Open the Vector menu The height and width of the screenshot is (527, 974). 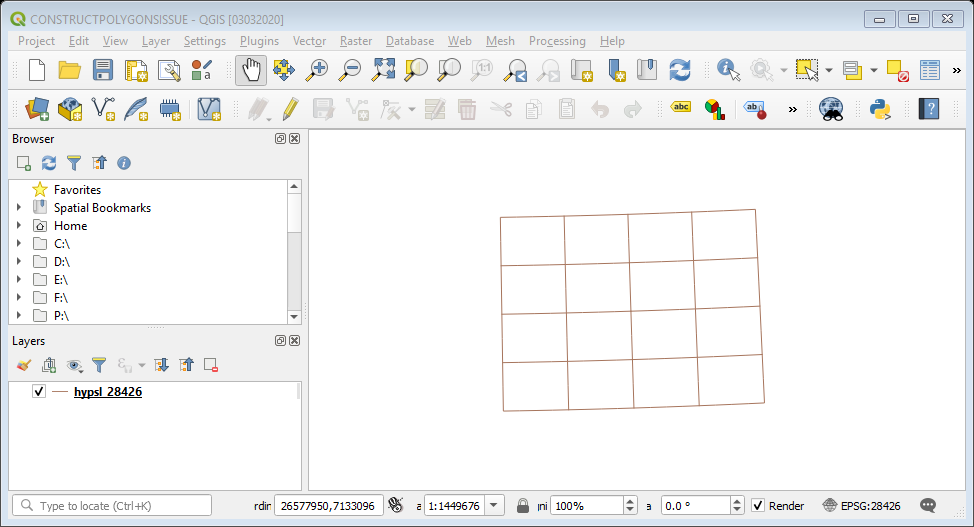tap(309, 41)
